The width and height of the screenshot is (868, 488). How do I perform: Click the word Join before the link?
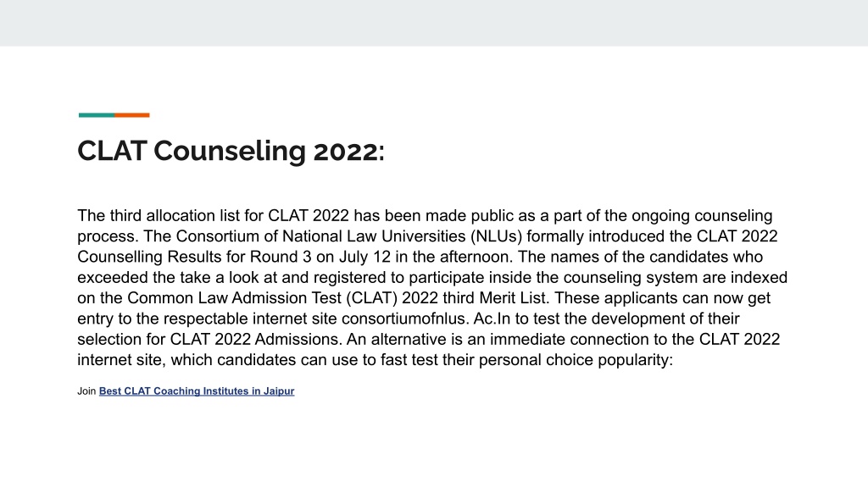pos(86,391)
